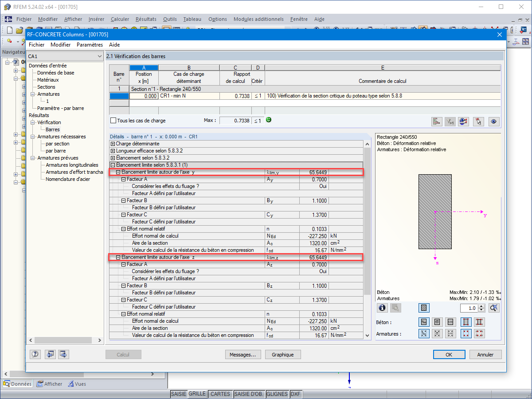Toggle Armatures values x.xx display icon
Image resolution: width=532 pixels, height=399 pixels.
coord(451,334)
